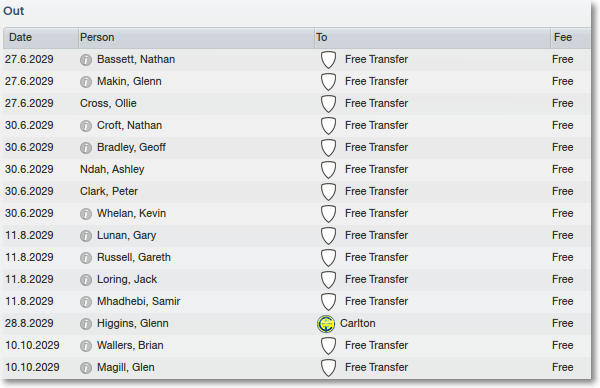The height and width of the screenshot is (388, 600).
Task: Click the To column header
Action: click(432, 37)
